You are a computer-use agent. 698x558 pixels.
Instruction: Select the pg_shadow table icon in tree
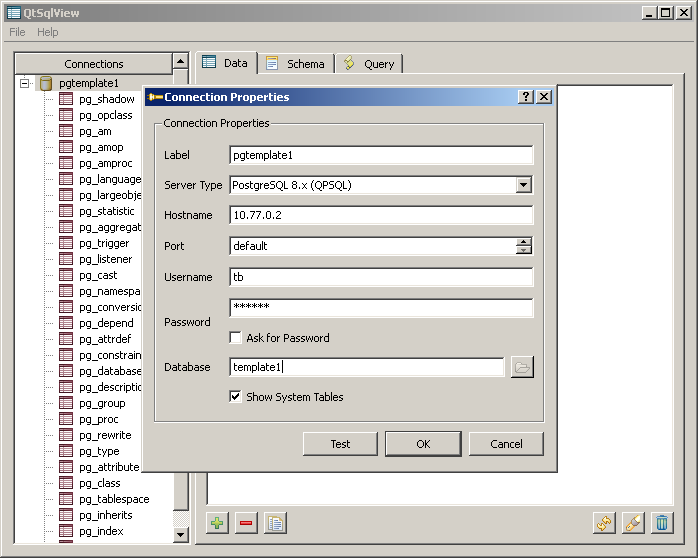pos(66,99)
